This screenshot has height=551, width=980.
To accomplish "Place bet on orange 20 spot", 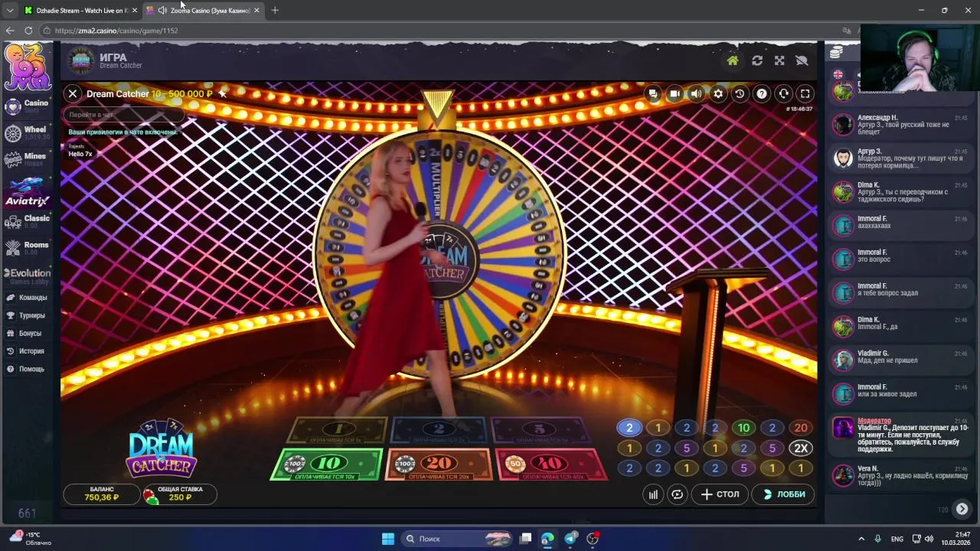I will pyautogui.click(x=439, y=465).
